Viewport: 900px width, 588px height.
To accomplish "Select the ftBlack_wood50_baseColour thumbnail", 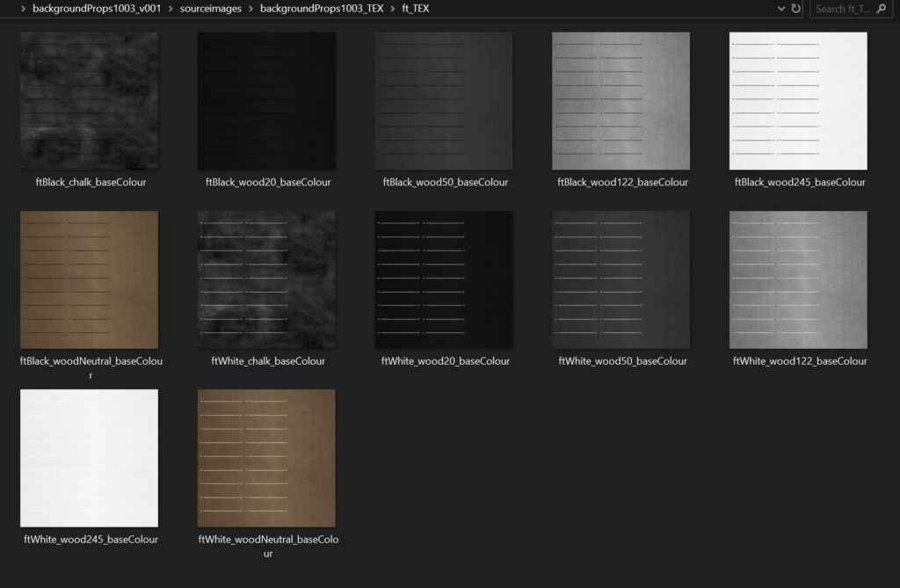I will coord(444,101).
